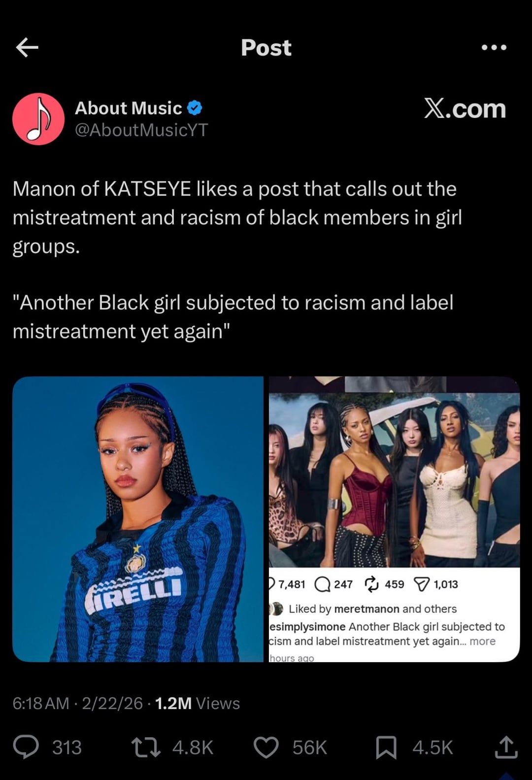Repost using the retweet arrows icon
The height and width of the screenshot is (780, 532).
[x=146, y=747]
